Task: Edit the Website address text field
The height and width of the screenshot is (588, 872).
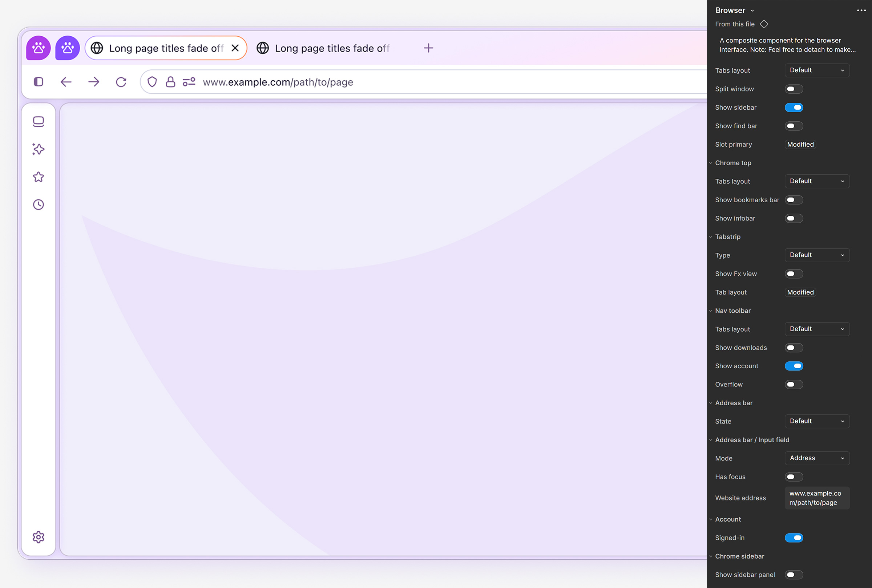Action: point(817,498)
